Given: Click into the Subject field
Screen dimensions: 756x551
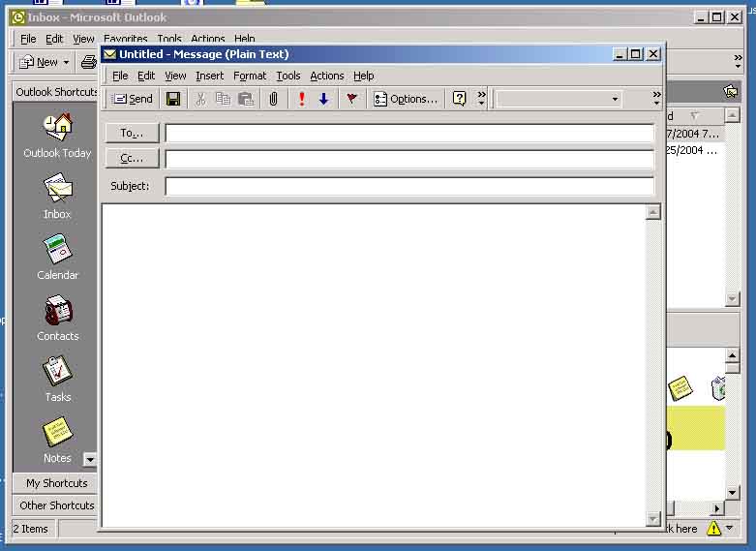Looking at the screenshot, I should [x=409, y=186].
